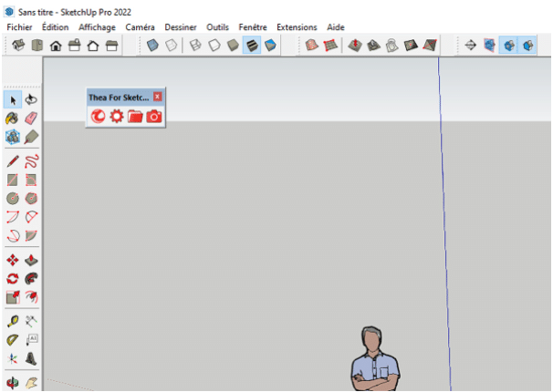Screen dimensions: 553x392
Task: Choose the Lasso Select tool
Action: 31,100
